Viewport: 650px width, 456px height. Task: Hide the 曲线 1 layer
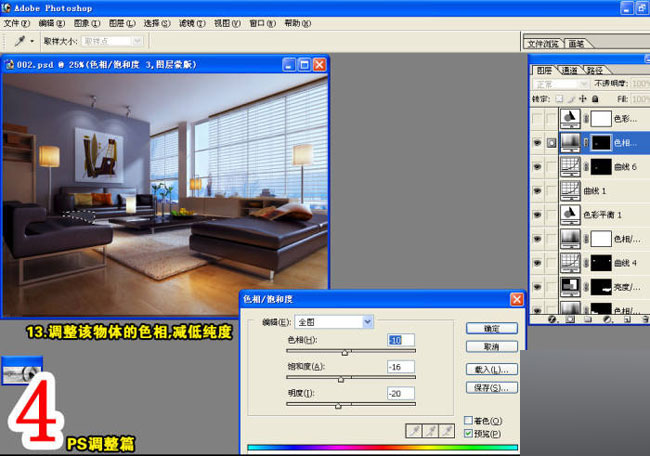click(537, 191)
